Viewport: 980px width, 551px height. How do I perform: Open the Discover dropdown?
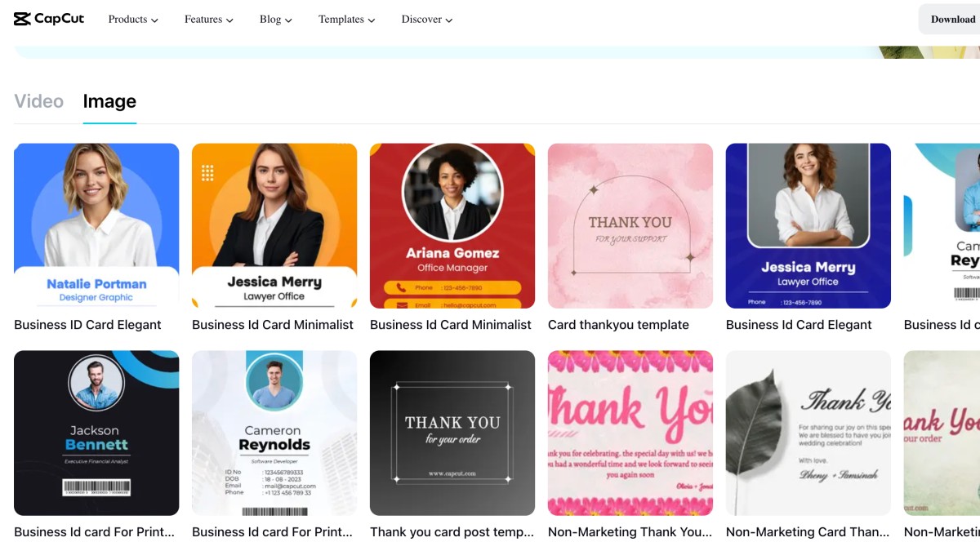click(427, 20)
